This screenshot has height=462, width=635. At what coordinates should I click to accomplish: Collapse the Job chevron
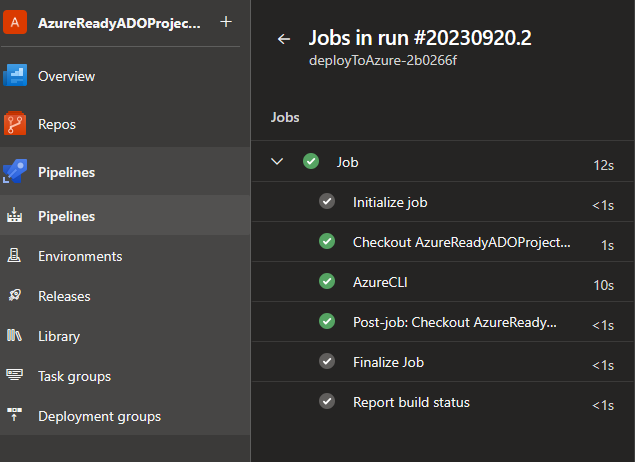(277, 162)
